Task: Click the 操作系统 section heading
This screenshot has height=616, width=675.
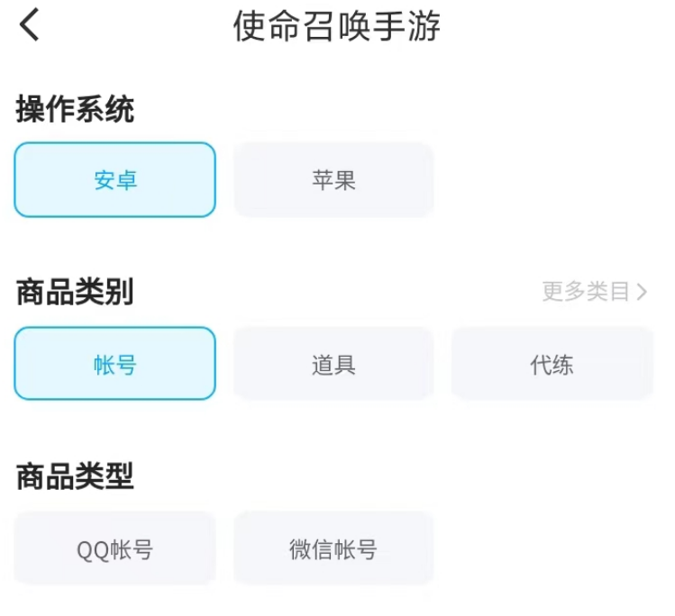Action: (x=75, y=110)
